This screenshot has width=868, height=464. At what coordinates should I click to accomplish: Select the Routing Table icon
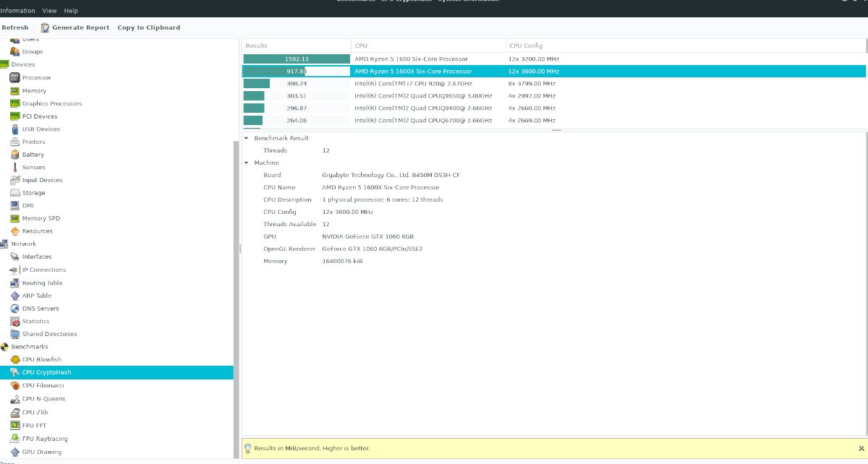(x=15, y=283)
